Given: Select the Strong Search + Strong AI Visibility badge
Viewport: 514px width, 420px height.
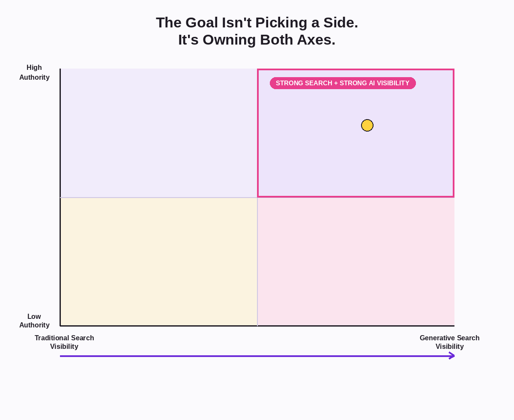Looking at the screenshot, I should tap(343, 83).
